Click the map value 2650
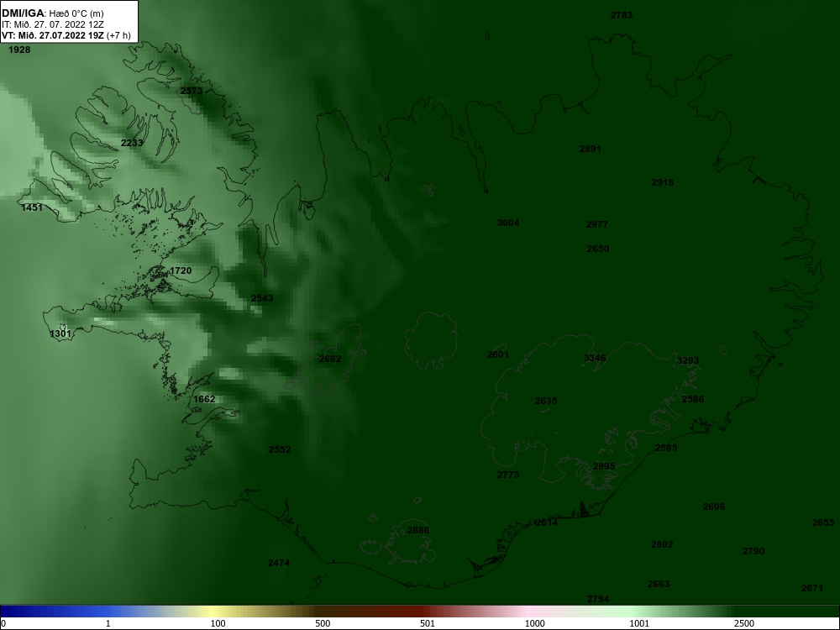Viewport: 840px width, 630px height. tap(598, 248)
